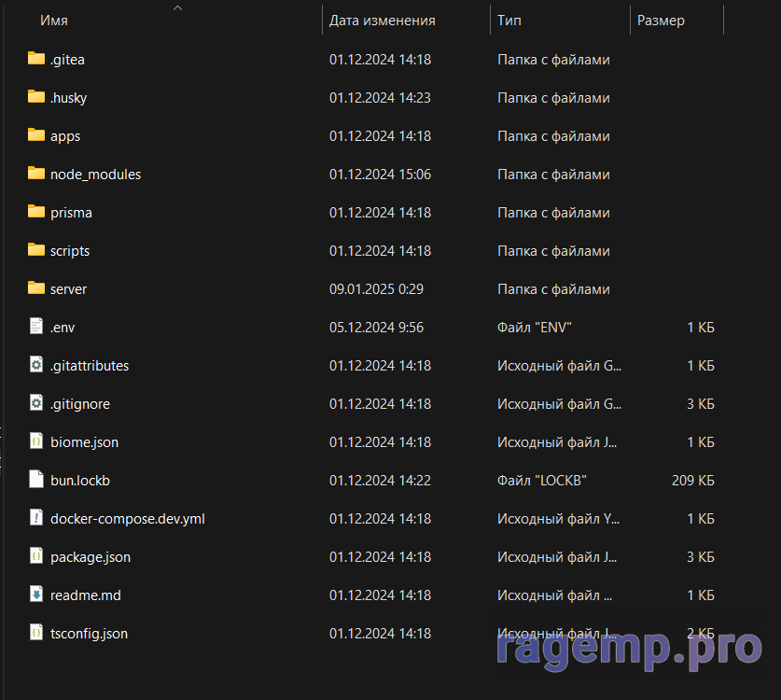Click the package.json file name
The image size is (781, 700).
(x=91, y=557)
